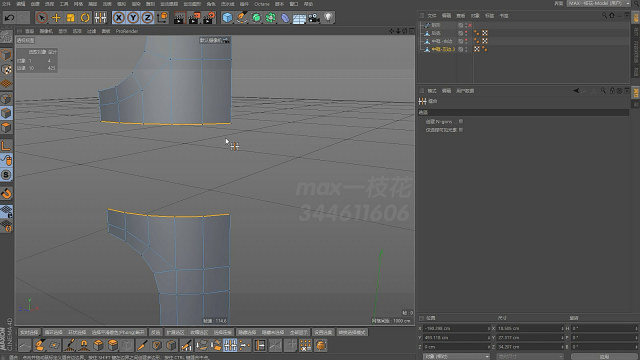Image resolution: width=640 pixels, height=360 pixels.
Task: Open coordinate mode dropdown at bottom of coordinates
Action: click(456, 356)
